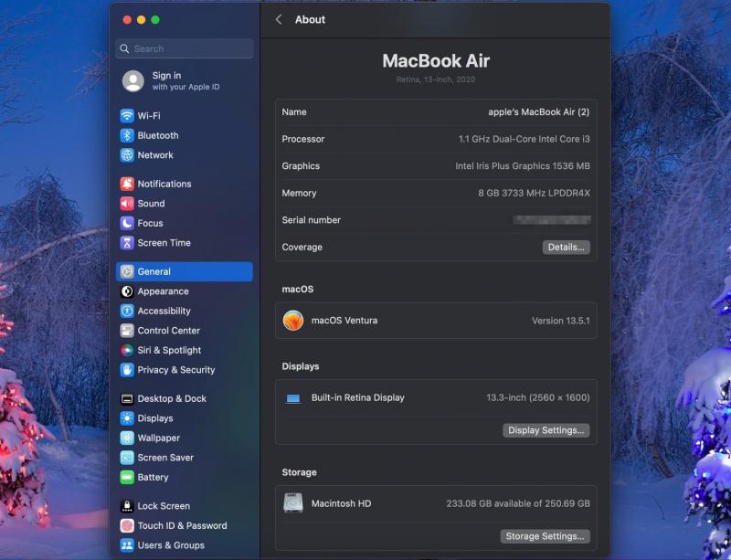Open Privacy & Security hand icon

(127, 369)
